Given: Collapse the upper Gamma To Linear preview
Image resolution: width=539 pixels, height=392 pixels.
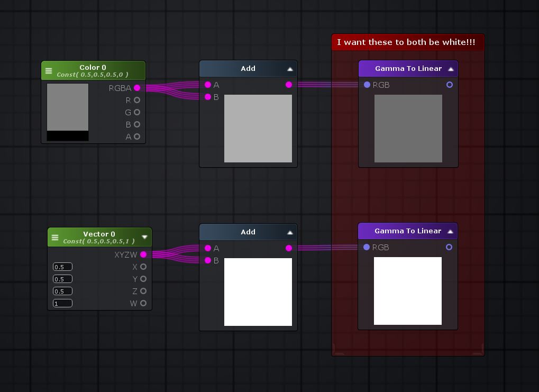Looking at the screenshot, I should point(451,69).
